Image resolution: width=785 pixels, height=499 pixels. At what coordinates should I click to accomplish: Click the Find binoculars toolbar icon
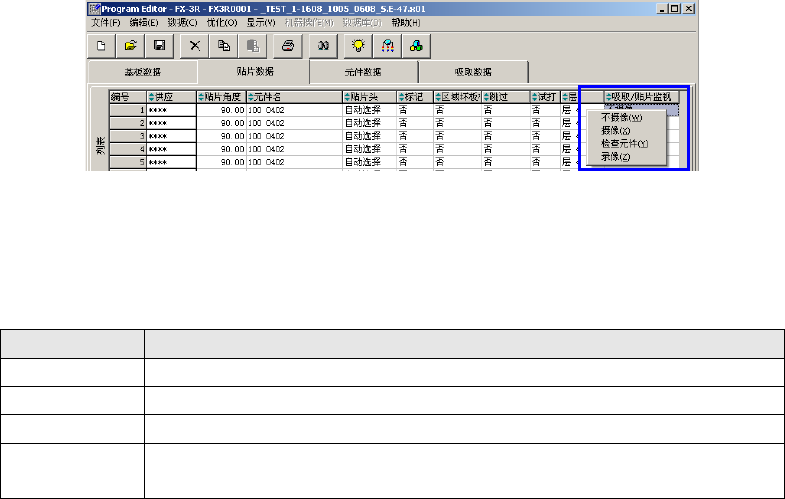tap(325, 45)
